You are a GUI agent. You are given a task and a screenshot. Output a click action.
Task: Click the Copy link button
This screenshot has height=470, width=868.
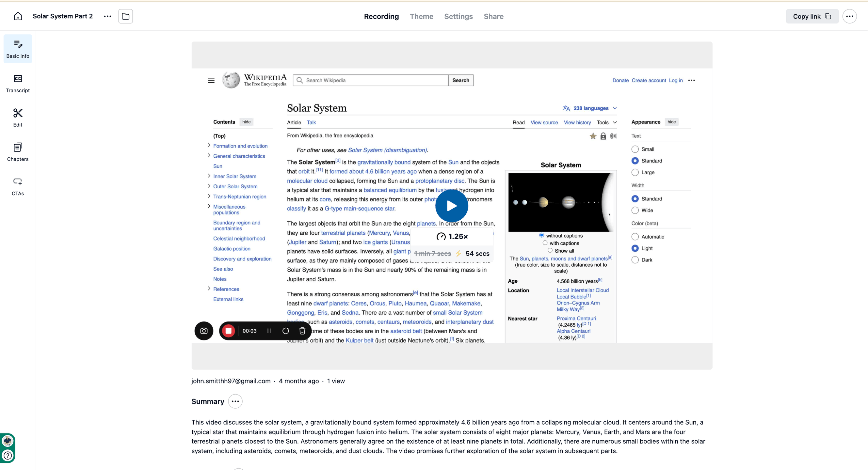(812, 16)
